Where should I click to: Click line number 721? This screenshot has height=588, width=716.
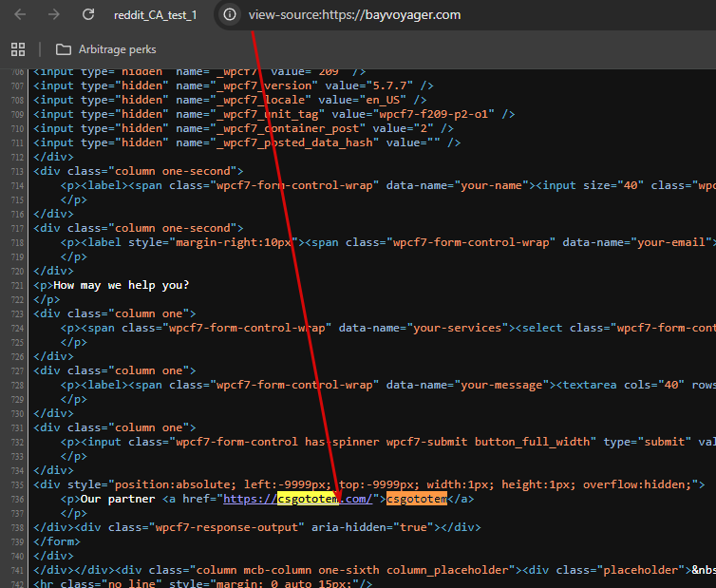17,286
